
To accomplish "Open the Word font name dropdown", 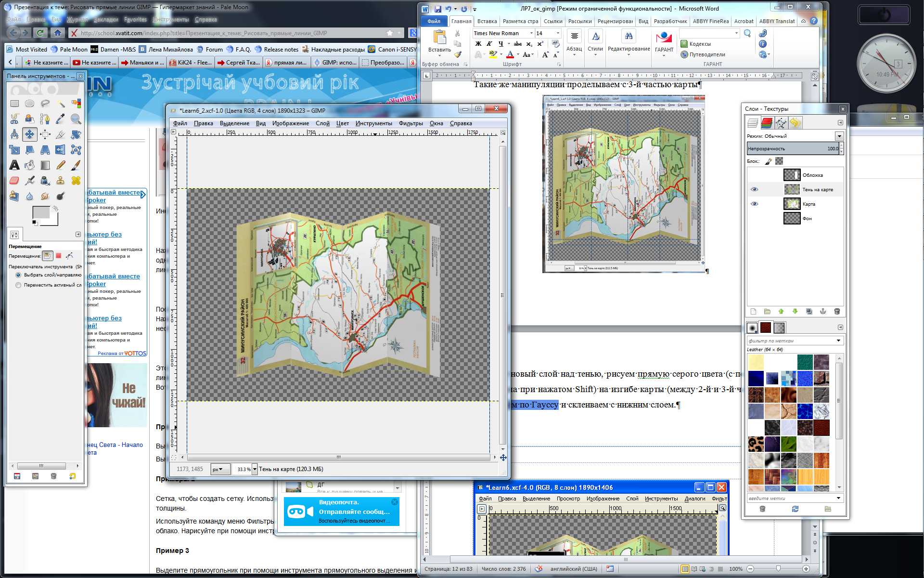I will click(531, 33).
